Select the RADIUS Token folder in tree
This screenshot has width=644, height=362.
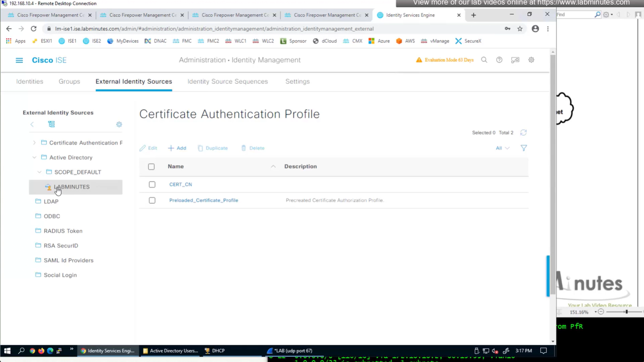point(63,231)
